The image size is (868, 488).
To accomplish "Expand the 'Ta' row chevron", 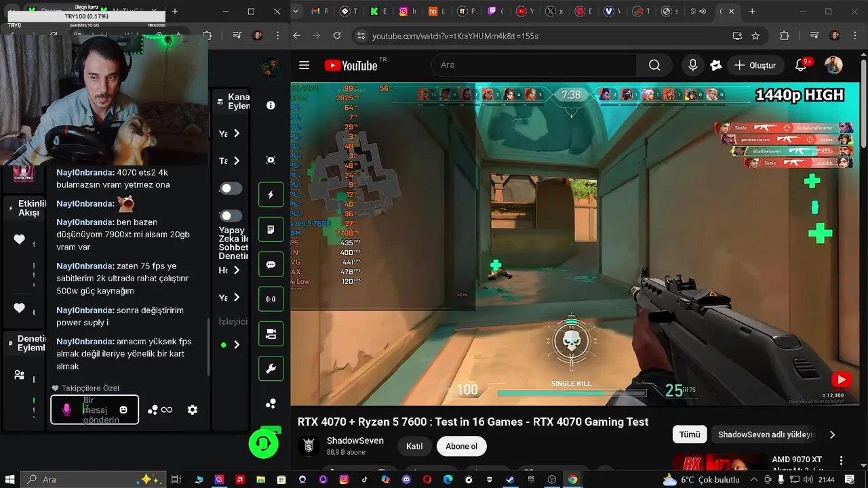I will pyautogui.click(x=237, y=161).
